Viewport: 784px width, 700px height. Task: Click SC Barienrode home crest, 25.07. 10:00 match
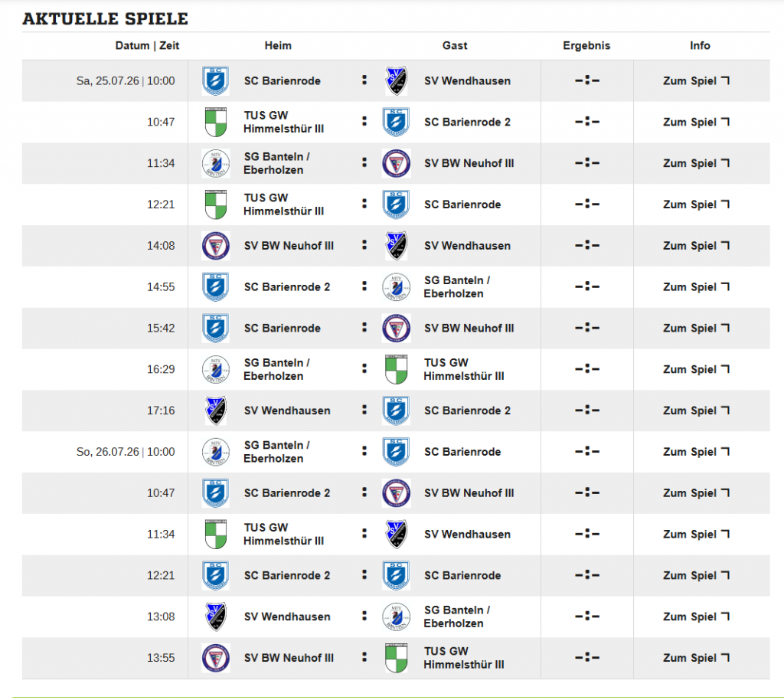[215, 81]
